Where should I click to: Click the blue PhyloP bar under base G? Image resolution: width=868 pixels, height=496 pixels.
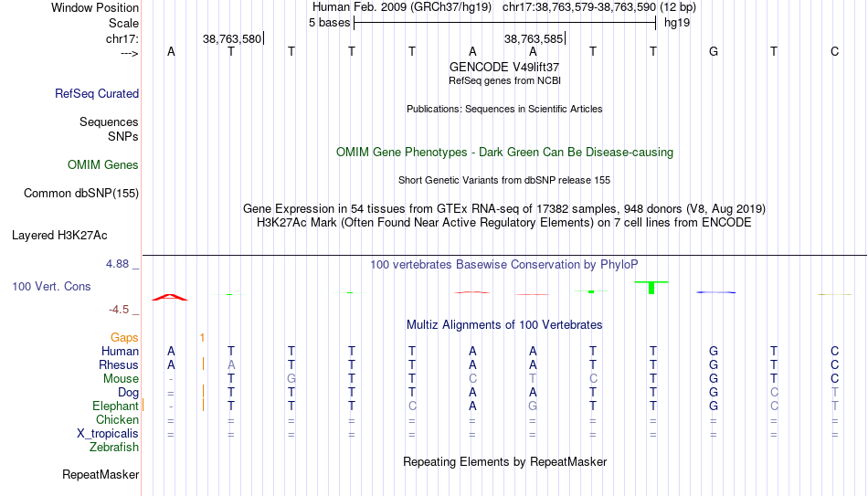(x=716, y=292)
